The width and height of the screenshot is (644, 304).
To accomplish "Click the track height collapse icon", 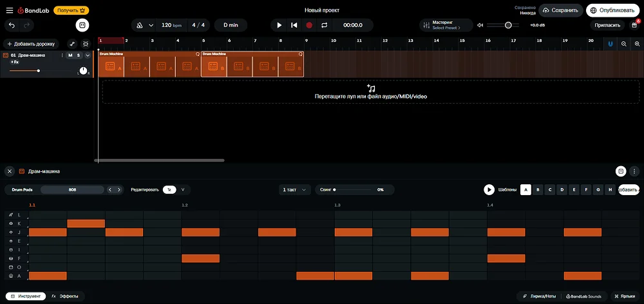I will [86, 44].
